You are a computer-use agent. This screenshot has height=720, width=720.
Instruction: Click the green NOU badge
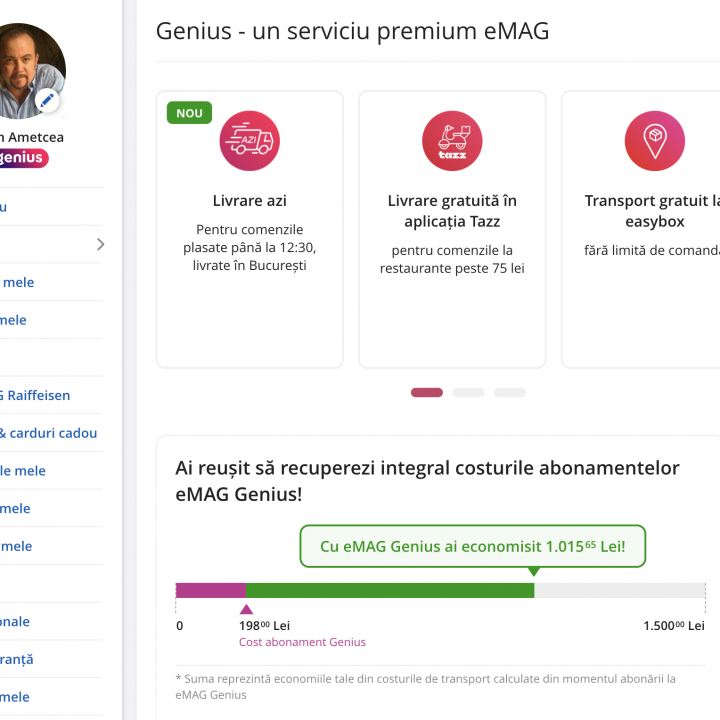click(189, 113)
